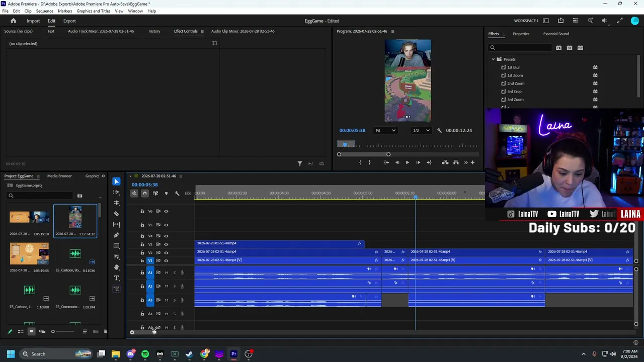Mark Out point in Program Monitor

point(369,162)
